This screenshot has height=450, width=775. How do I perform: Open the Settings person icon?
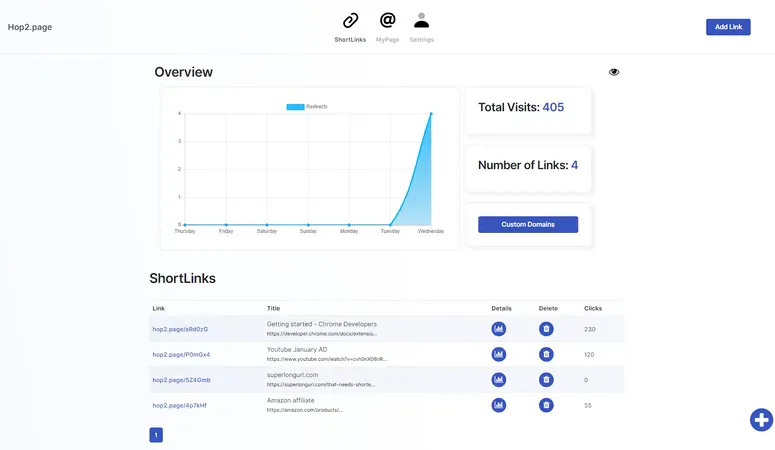pyautogui.click(x=422, y=20)
